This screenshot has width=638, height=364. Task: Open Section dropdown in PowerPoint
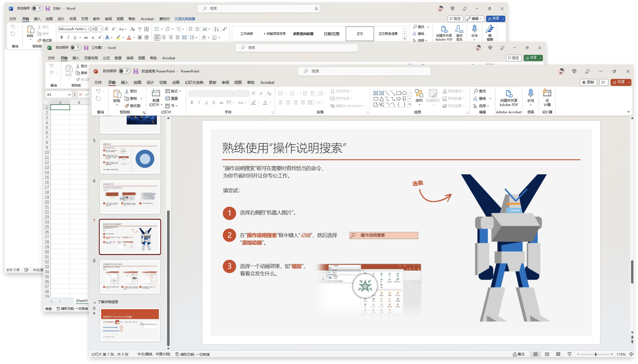pos(171,106)
